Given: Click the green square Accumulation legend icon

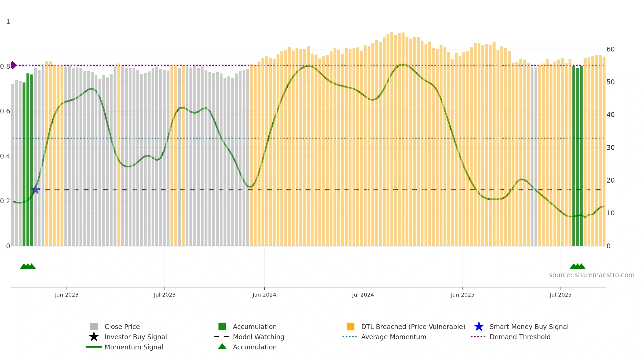Looking at the screenshot, I should [x=222, y=327].
